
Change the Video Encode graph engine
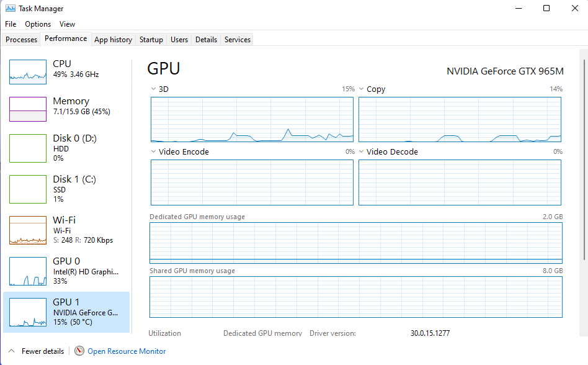point(153,151)
